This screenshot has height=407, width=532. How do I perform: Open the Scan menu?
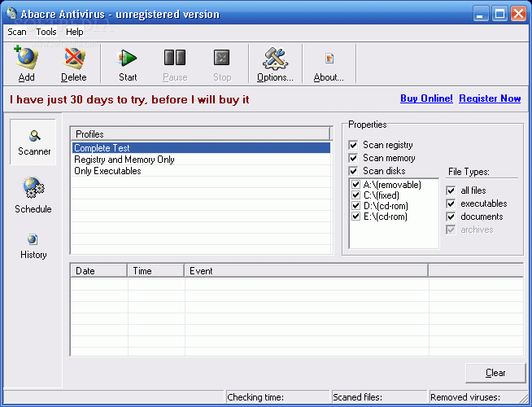(x=17, y=32)
